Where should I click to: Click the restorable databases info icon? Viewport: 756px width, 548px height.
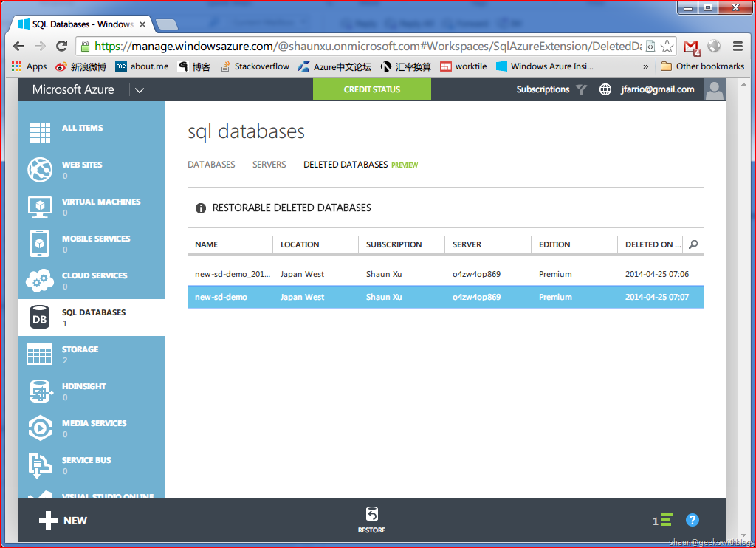(201, 208)
